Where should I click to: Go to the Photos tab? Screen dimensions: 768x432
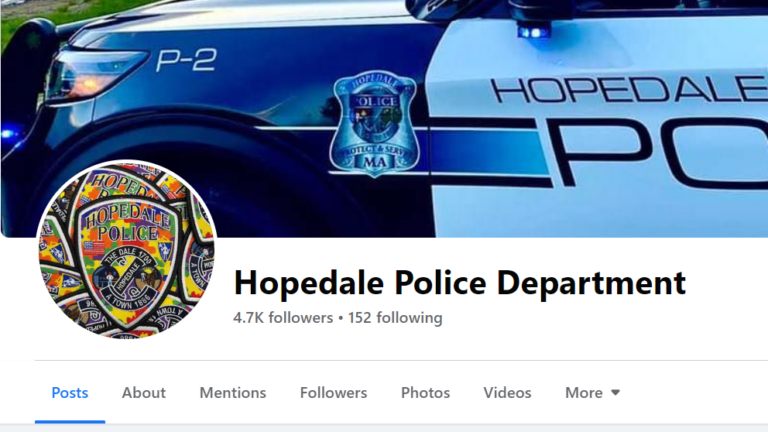click(425, 392)
